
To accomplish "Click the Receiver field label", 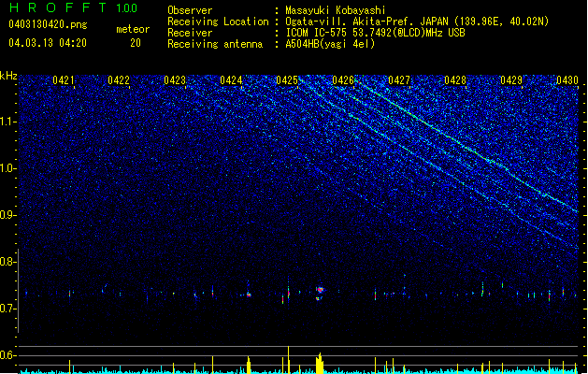I will point(190,33).
